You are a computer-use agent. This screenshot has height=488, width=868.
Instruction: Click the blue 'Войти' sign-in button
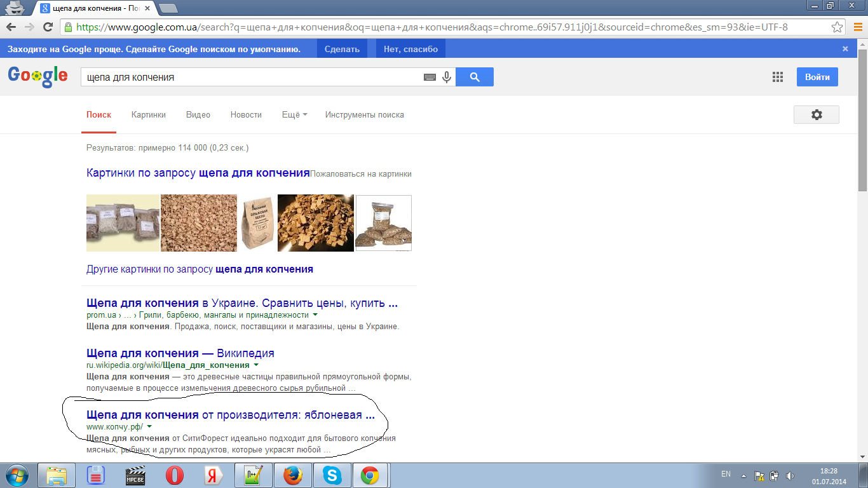tap(817, 77)
